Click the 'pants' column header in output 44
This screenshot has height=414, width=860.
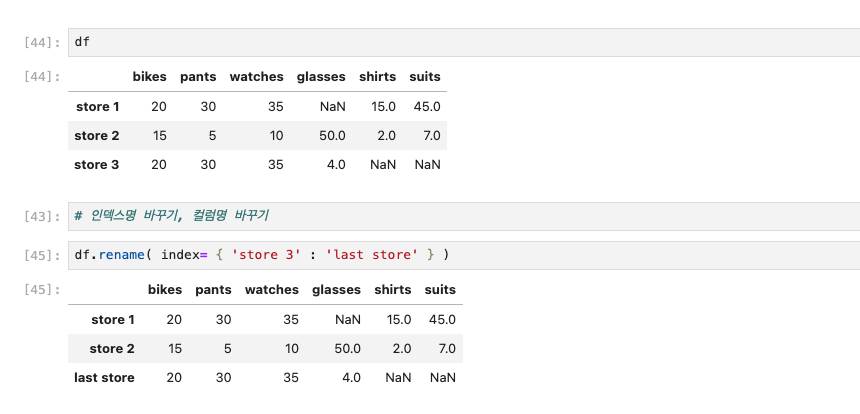(x=198, y=77)
